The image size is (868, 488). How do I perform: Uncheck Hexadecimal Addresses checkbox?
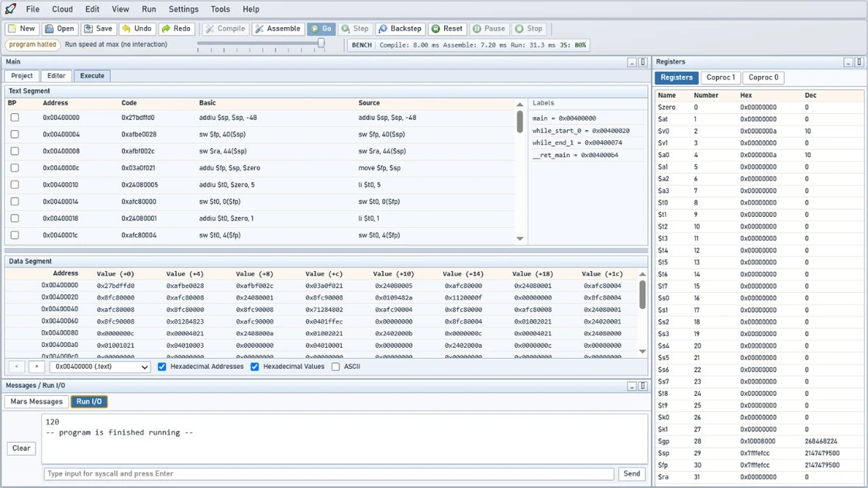162,367
